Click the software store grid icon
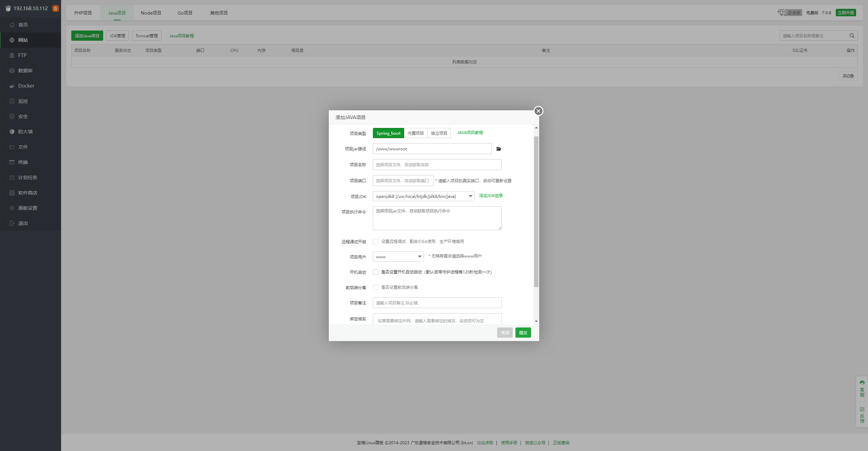Viewport: 868px width, 451px height. click(x=12, y=193)
